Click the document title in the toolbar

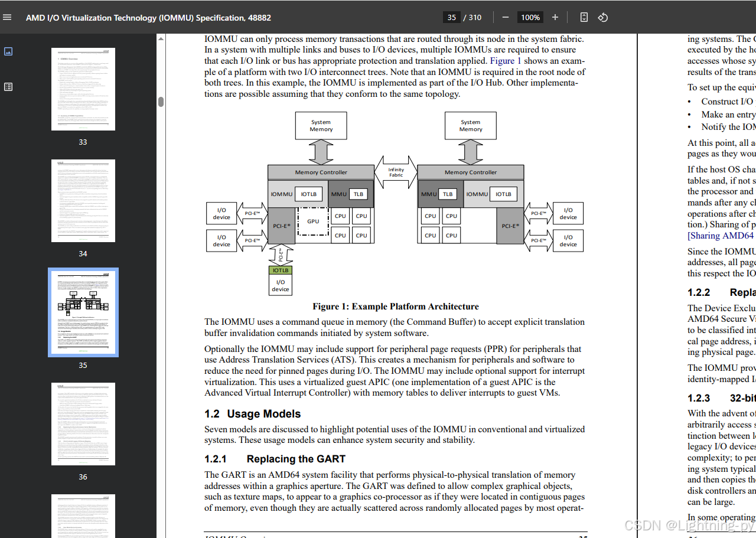[148, 18]
